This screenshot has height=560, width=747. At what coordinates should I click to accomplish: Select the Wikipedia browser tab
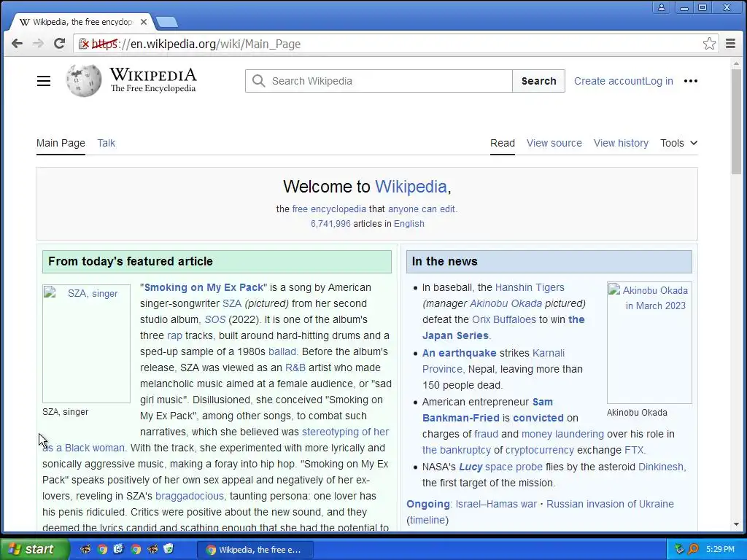pyautogui.click(x=81, y=22)
